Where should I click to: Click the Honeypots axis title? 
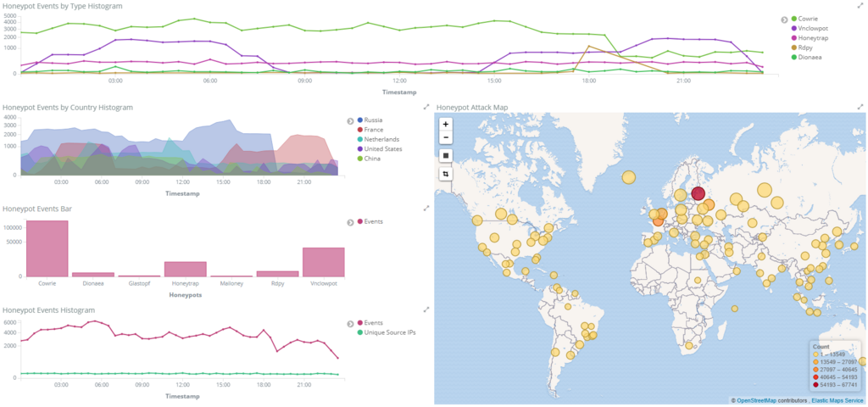186,295
